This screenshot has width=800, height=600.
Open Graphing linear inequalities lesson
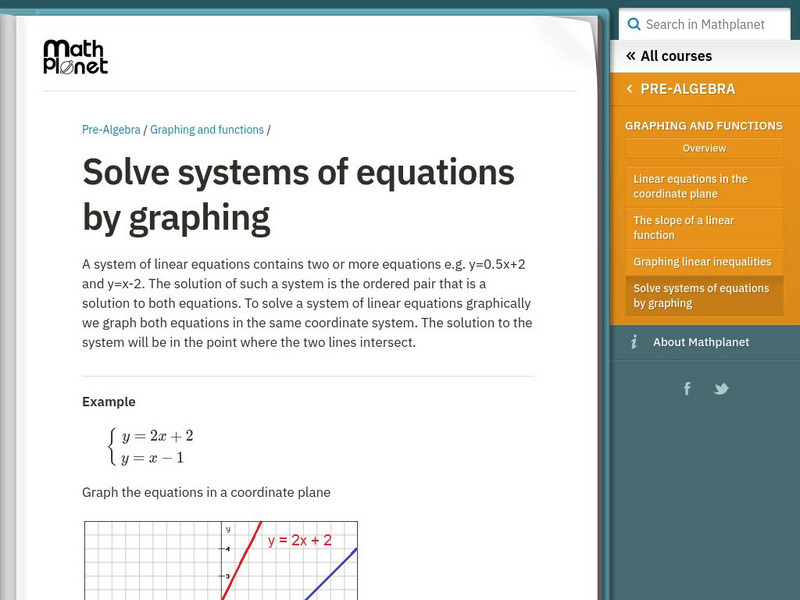[x=704, y=262]
